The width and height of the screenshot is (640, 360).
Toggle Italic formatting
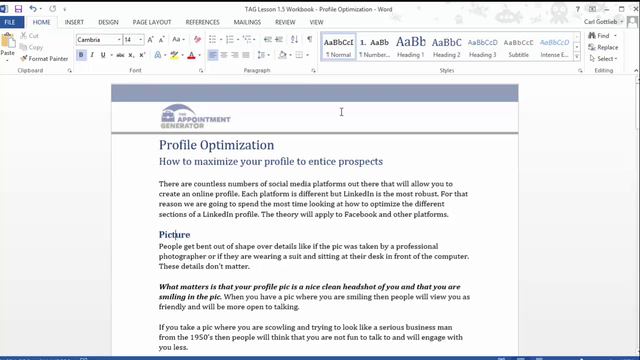click(92, 55)
